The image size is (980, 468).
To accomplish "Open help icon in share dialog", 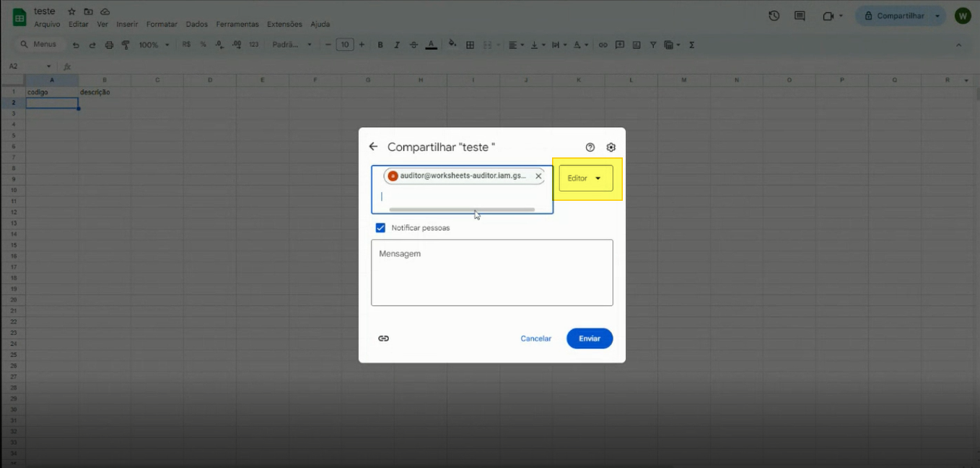I will 590,147.
